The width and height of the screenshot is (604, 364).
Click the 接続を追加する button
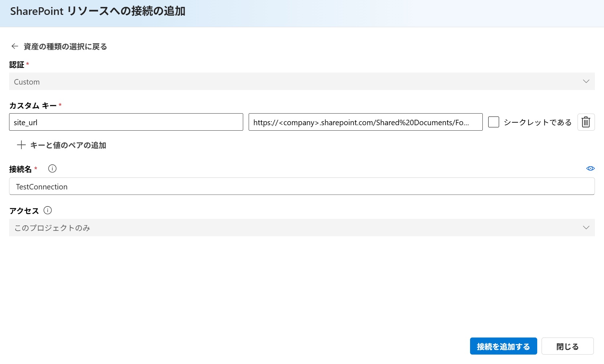click(x=503, y=346)
